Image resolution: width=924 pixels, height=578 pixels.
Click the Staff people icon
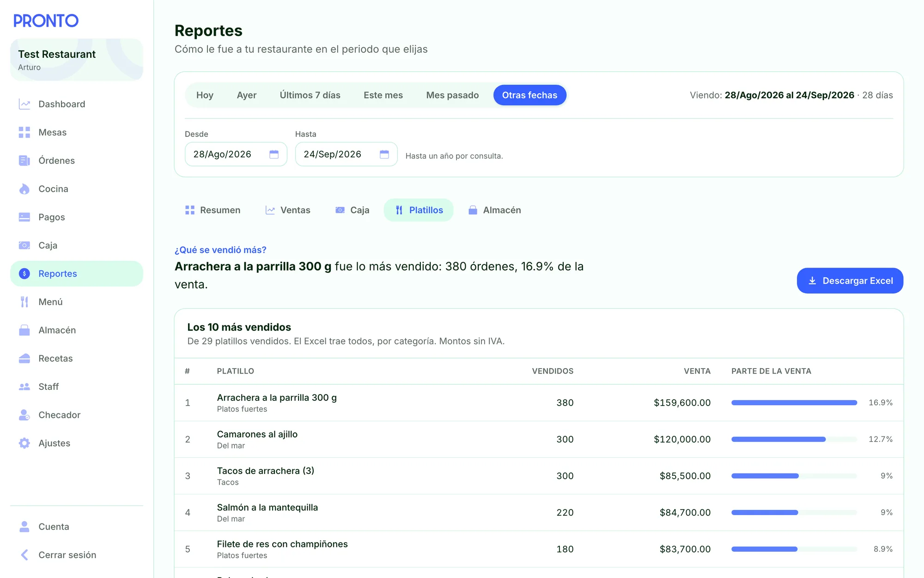coord(24,387)
